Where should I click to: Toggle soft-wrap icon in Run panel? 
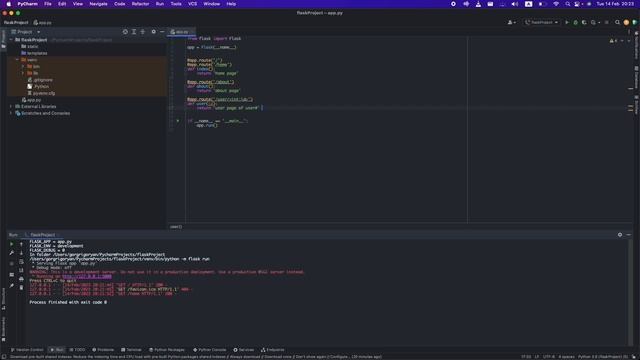21,262
